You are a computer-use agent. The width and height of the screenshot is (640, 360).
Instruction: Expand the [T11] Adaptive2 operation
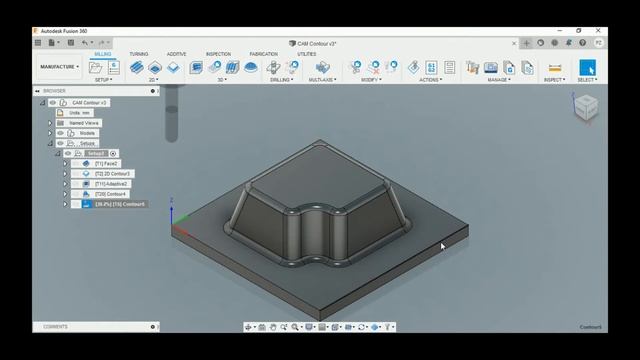coord(65,184)
